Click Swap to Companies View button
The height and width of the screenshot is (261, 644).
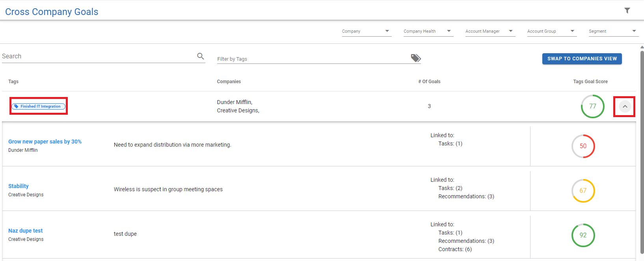(x=582, y=59)
